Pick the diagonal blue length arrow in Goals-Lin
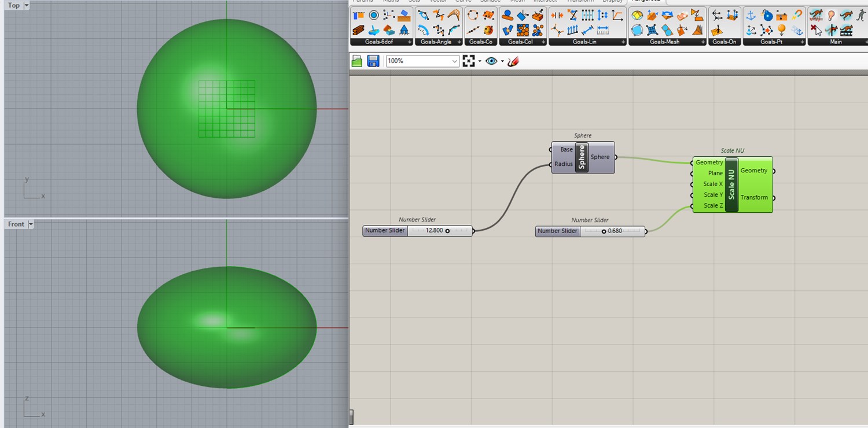 (x=587, y=30)
